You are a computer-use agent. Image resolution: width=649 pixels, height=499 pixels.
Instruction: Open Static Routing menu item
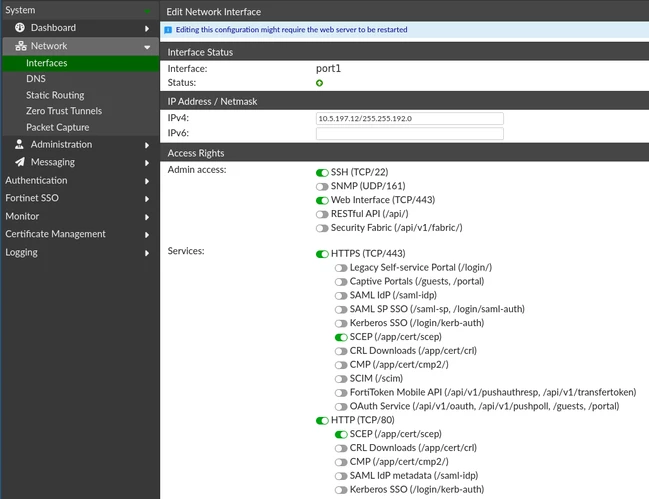(81, 95)
